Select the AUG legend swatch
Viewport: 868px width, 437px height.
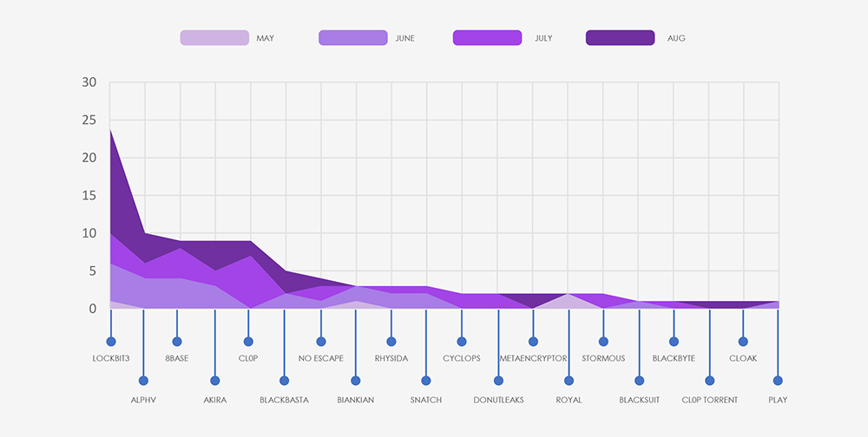[x=620, y=38]
